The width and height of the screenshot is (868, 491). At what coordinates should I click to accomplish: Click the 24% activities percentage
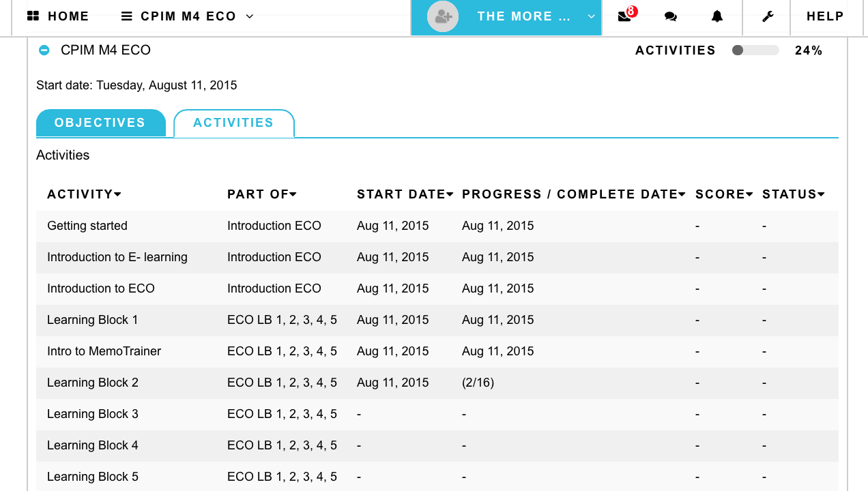(x=809, y=50)
